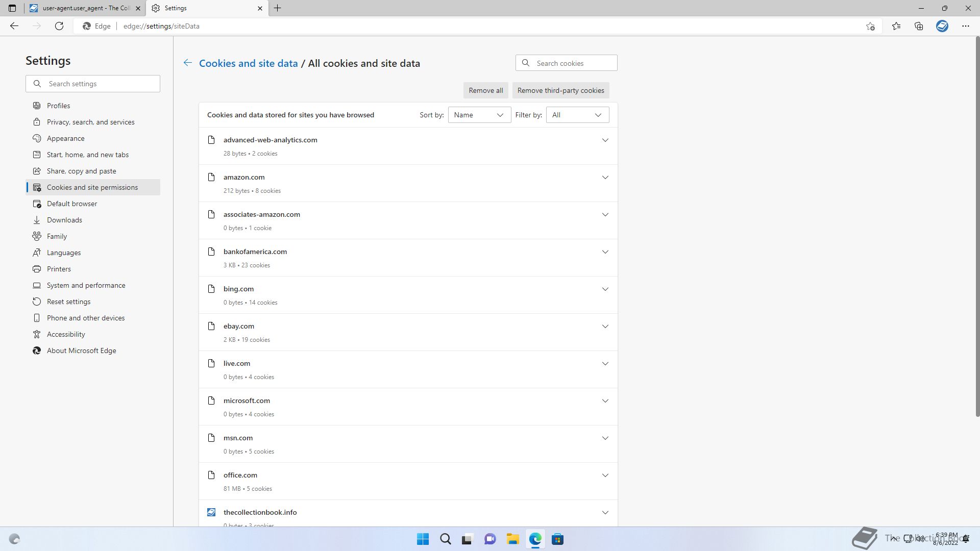Open Microsoft Store from taskbar

tap(557, 539)
